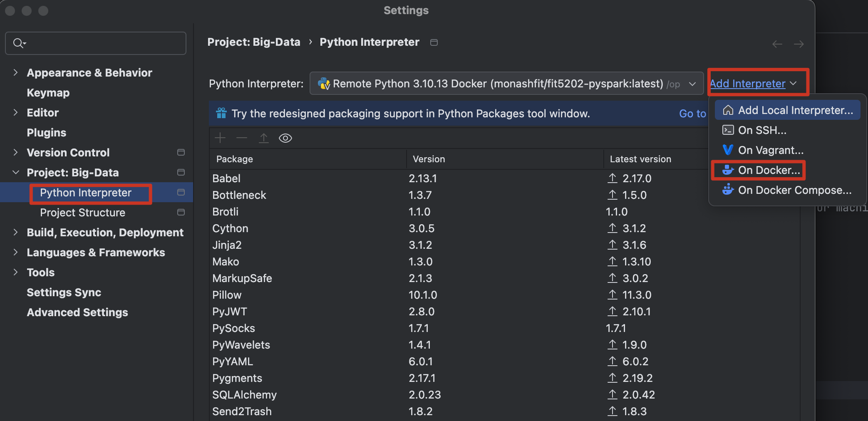Click the SSH terminal icon
This screenshot has height=421, width=868.
point(728,130)
